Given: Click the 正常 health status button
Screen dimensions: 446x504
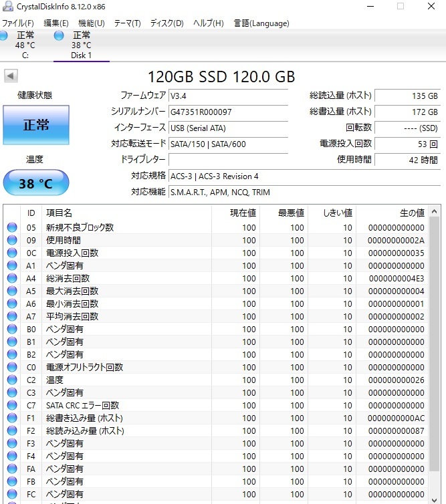Looking at the screenshot, I should click(x=36, y=125).
